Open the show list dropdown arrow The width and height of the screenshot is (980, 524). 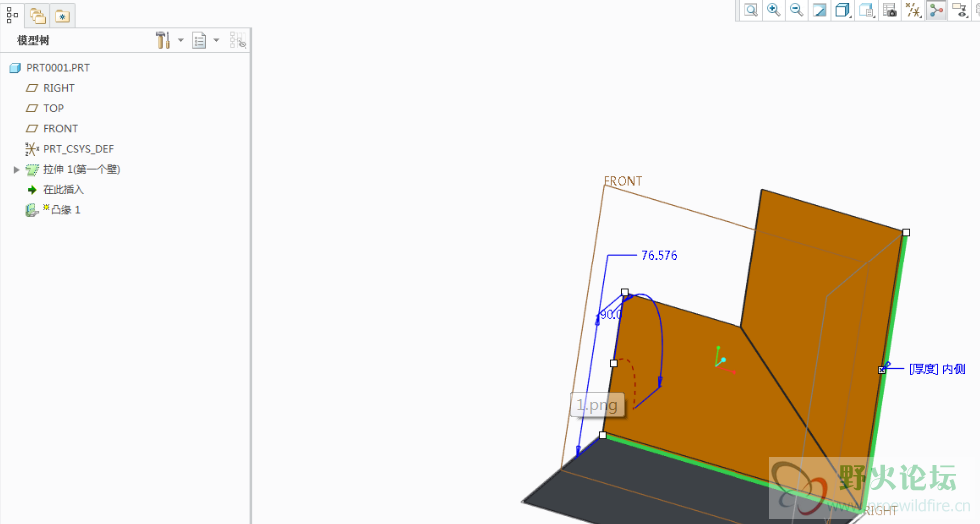coord(217,41)
